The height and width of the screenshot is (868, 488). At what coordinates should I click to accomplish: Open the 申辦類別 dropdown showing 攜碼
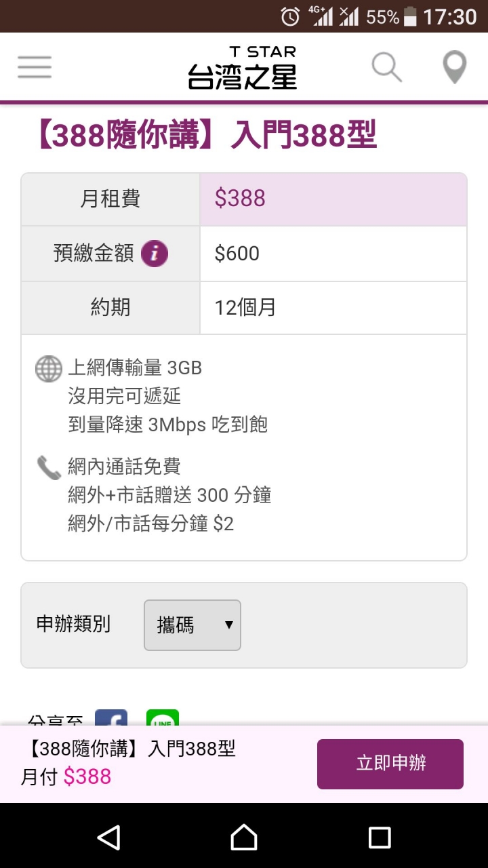(x=192, y=625)
